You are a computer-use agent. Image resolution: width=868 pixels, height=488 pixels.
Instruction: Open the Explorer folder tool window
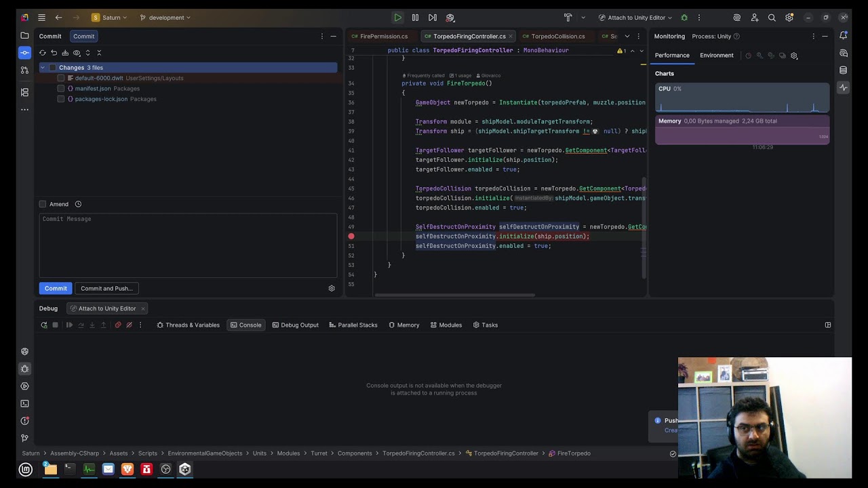(x=25, y=35)
